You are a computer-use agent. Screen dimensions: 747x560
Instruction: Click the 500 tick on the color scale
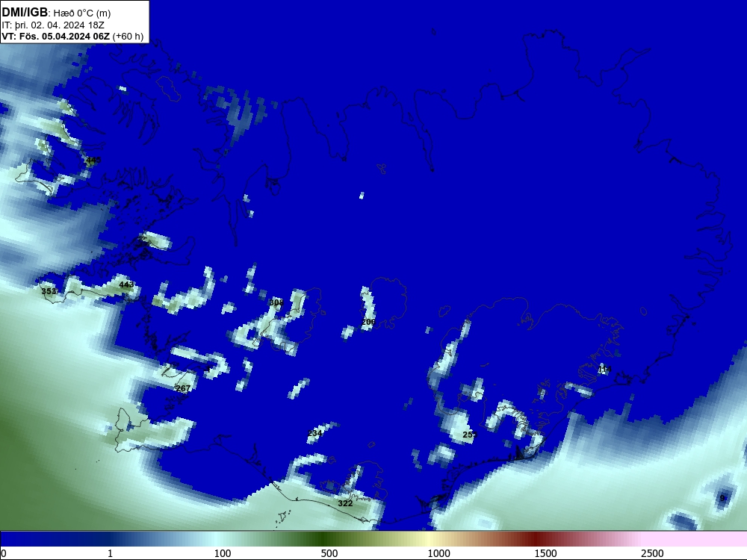pyautogui.click(x=329, y=553)
